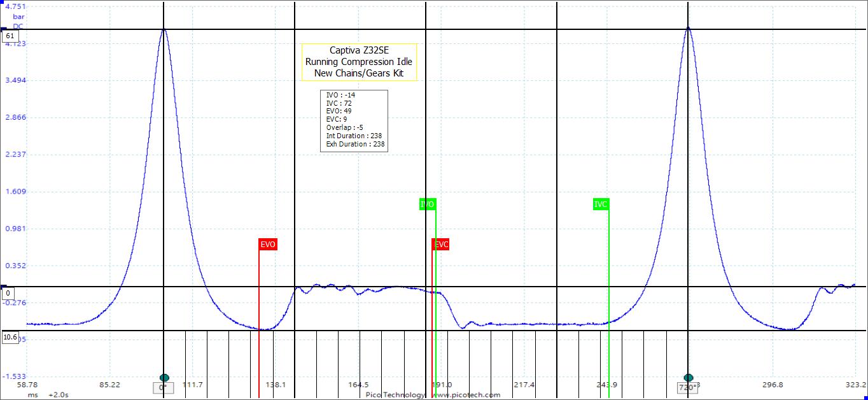Click the -1.533 pressure axis value
Screen dimensions: 868x400
pos(13,376)
